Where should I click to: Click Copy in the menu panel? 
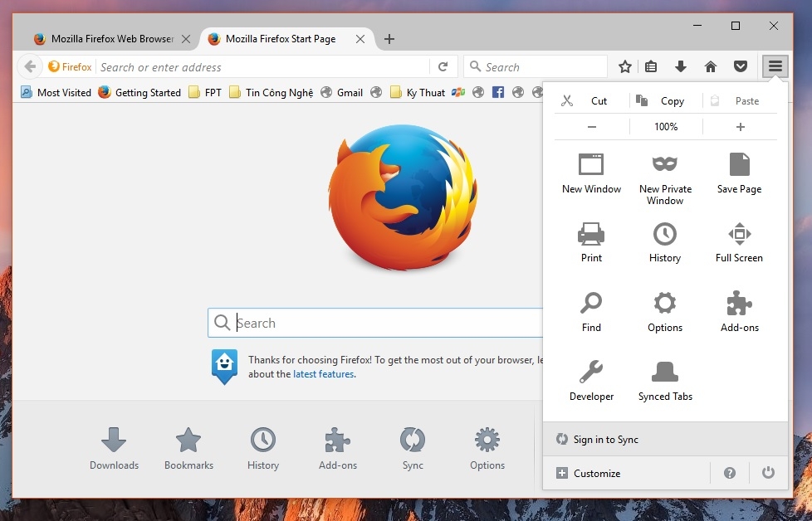point(667,101)
